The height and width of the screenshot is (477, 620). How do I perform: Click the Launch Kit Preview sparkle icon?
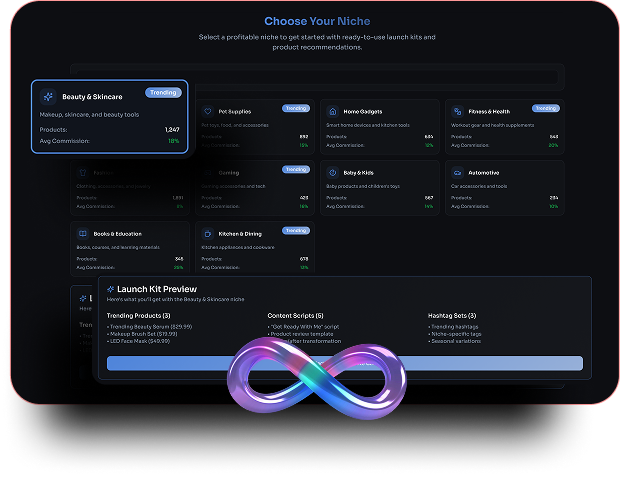[x=111, y=289]
